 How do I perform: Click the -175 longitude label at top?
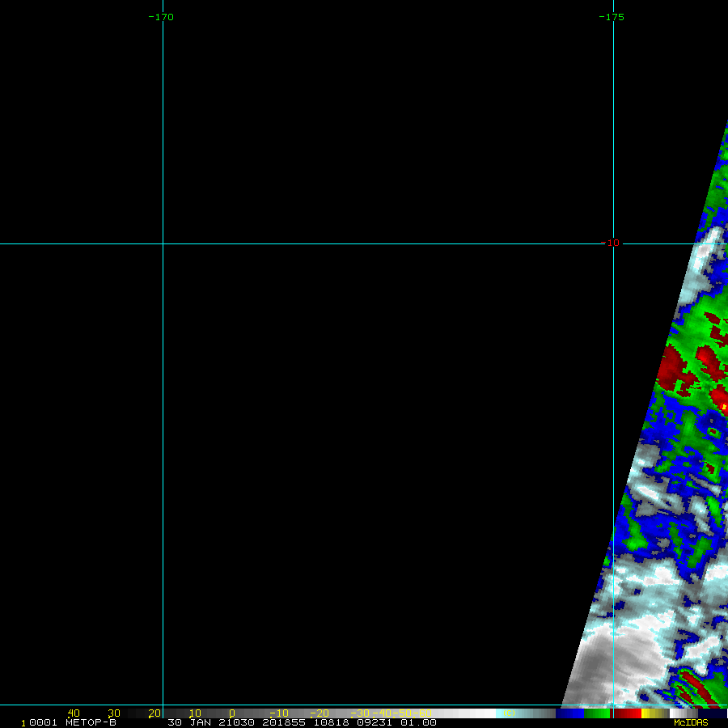pyautogui.click(x=612, y=17)
